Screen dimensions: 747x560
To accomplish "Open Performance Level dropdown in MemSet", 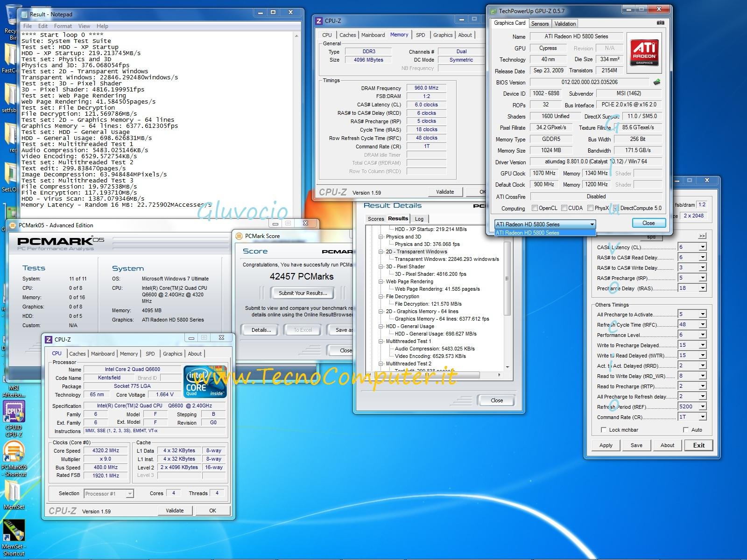I will (702, 335).
